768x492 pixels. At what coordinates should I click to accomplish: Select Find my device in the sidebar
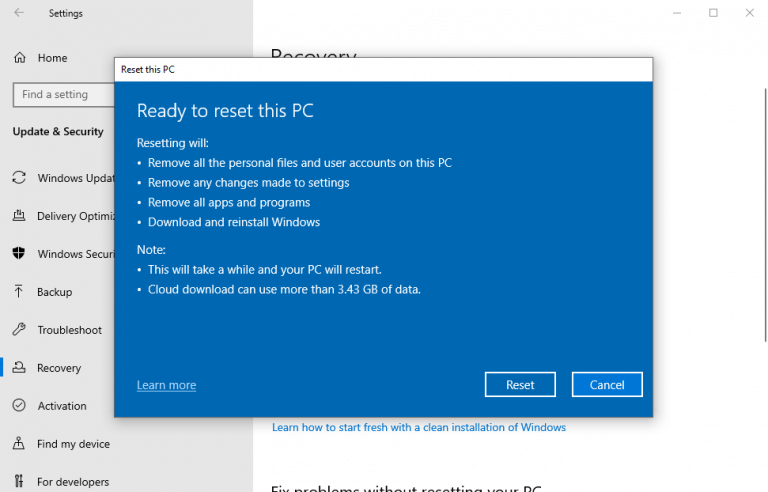click(x=73, y=444)
